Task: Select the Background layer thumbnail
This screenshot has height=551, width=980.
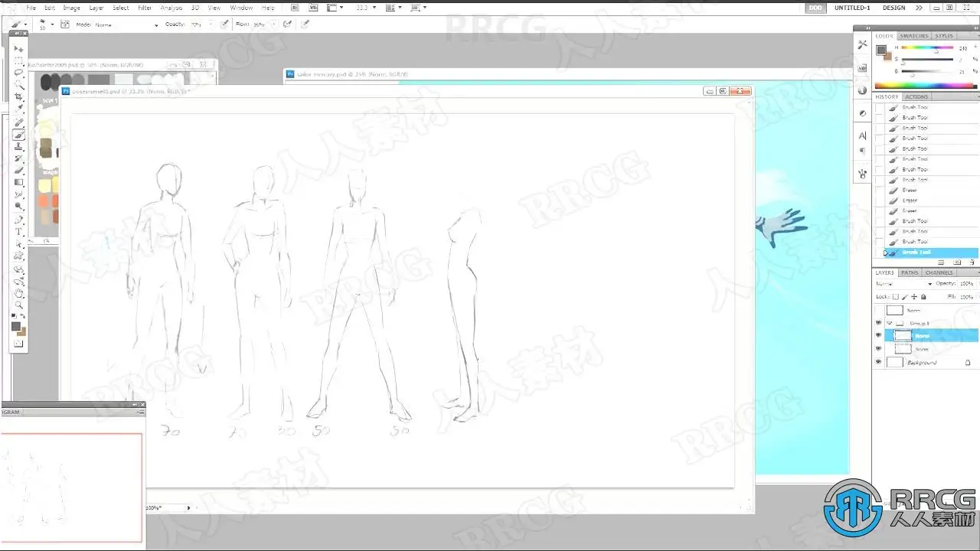Action: click(x=895, y=362)
